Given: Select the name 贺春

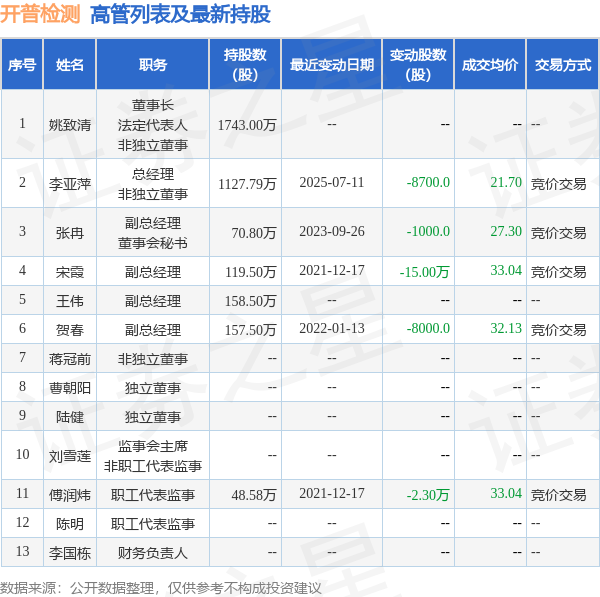Looking at the screenshot, I should (x=70, y=329).
